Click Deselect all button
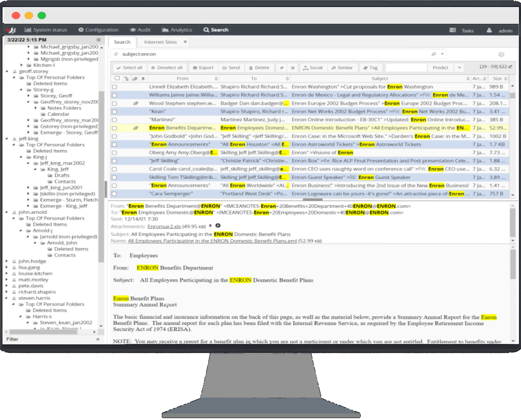Screen dimensions: 521x420 point(167,68)
